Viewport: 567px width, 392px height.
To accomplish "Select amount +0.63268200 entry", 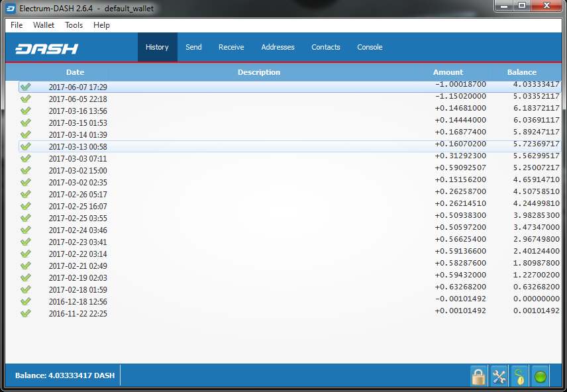I will (x=460, y=287).
